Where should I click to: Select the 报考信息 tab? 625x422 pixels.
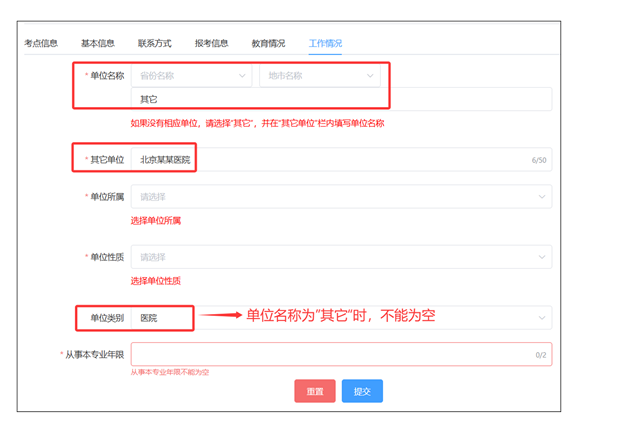tap(211, 43)
